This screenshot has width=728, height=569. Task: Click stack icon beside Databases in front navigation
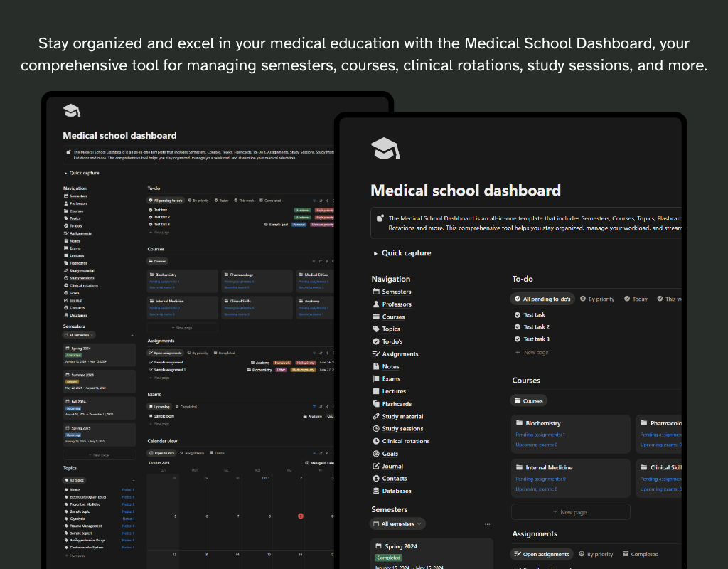click(x=376, y=491)
